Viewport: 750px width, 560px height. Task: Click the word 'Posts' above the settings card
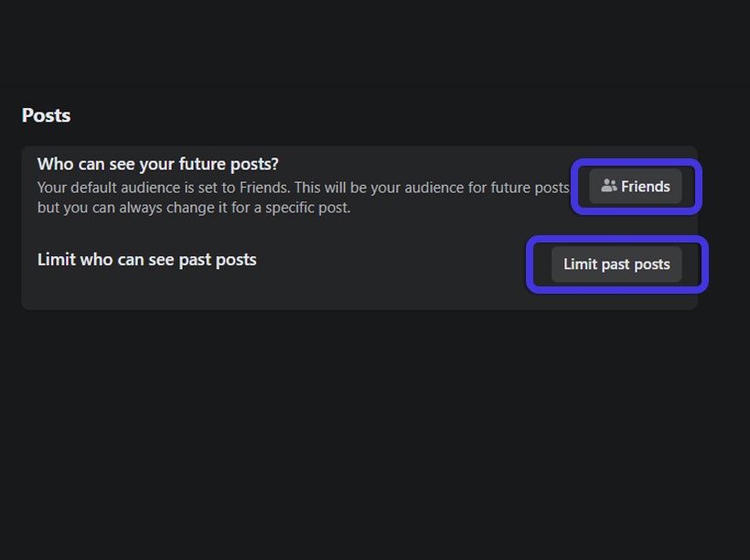click(46, 115)
